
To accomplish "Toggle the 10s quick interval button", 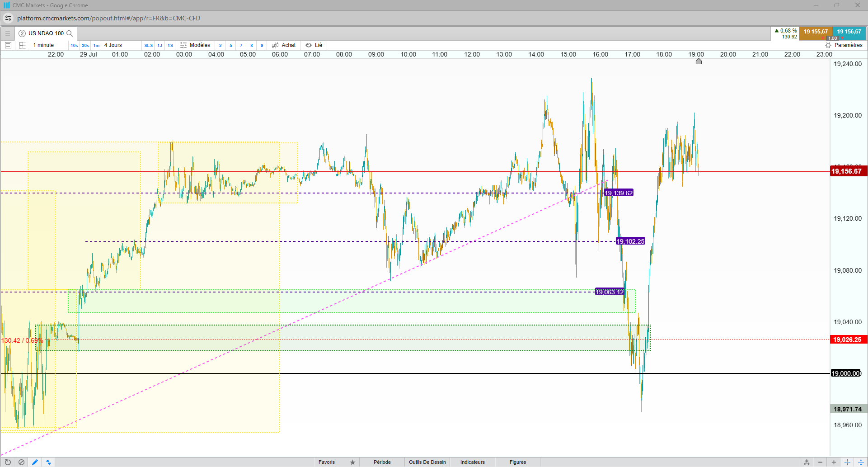I will (x=74, y=45).
